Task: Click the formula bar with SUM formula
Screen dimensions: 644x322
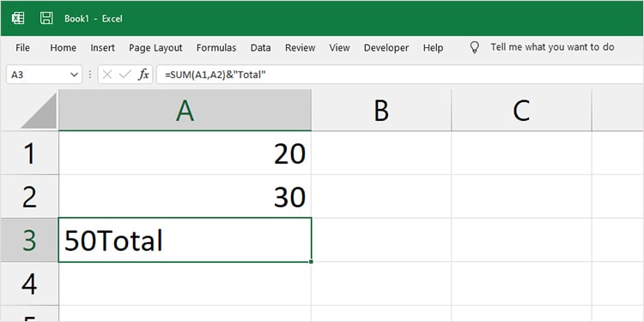Action: 399,75
